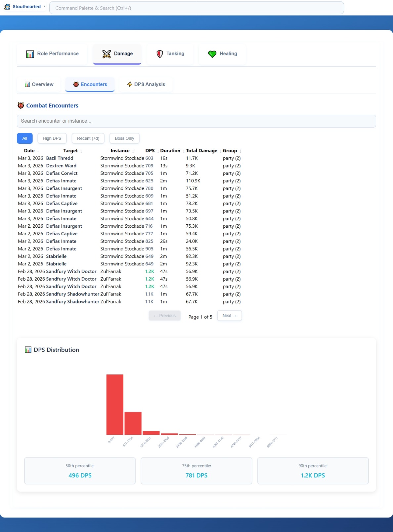Screen dimensions: 393x532
Task: Click the Stouthearted character avatar icon
Action: point(7,7)
